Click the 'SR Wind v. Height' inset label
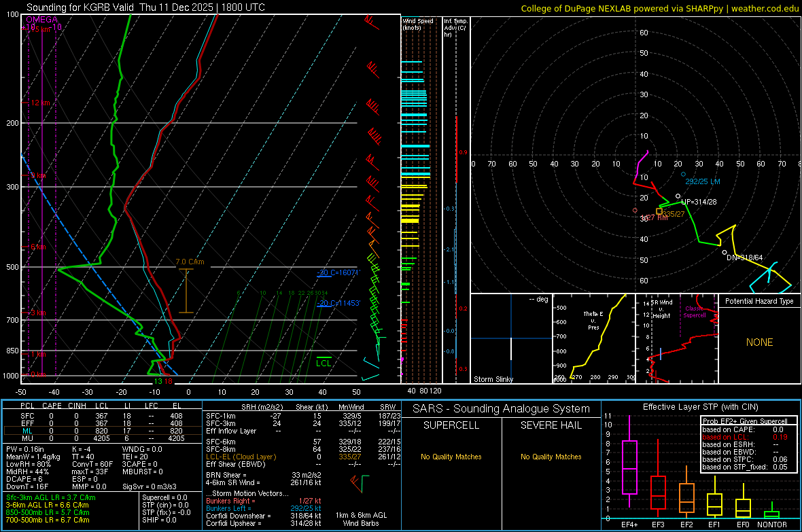The height and width of the screenshot is (532, 802). tap(663, 309)
